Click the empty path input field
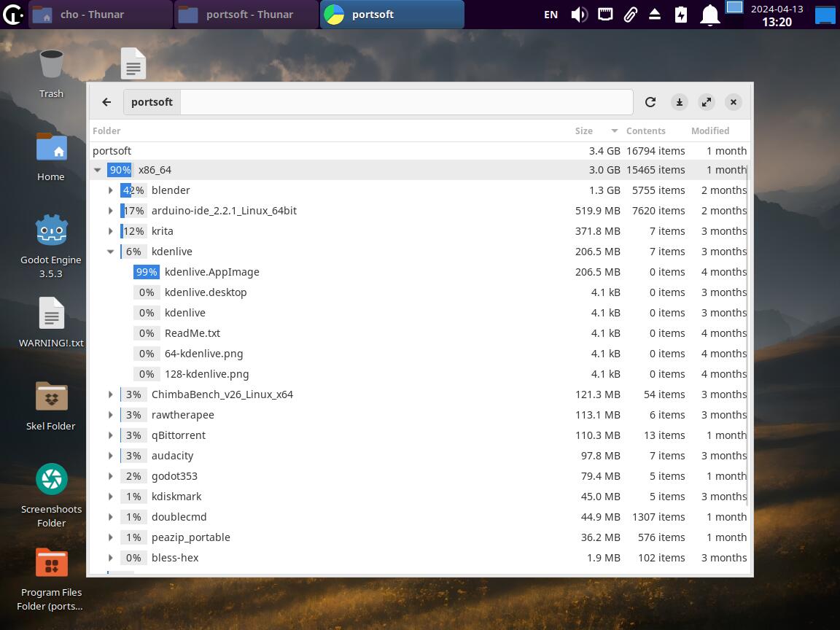The width and height of the screenshot is (840, 630). pos(407,102)
